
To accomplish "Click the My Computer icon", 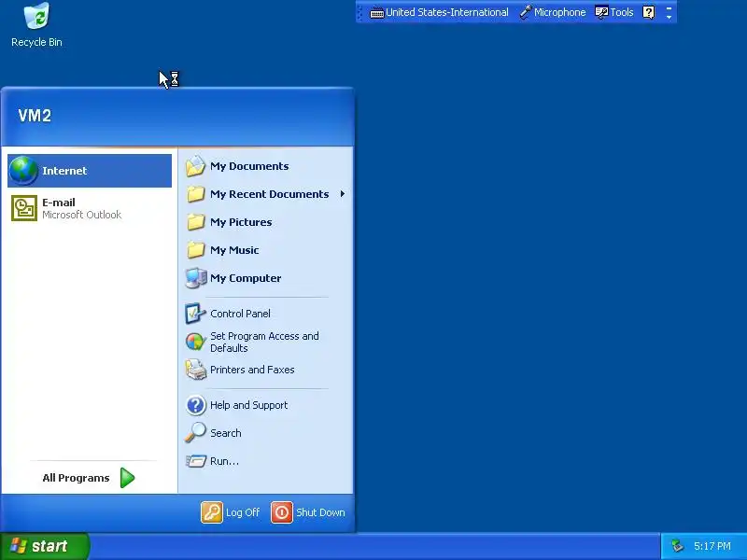I will point(196,278).
